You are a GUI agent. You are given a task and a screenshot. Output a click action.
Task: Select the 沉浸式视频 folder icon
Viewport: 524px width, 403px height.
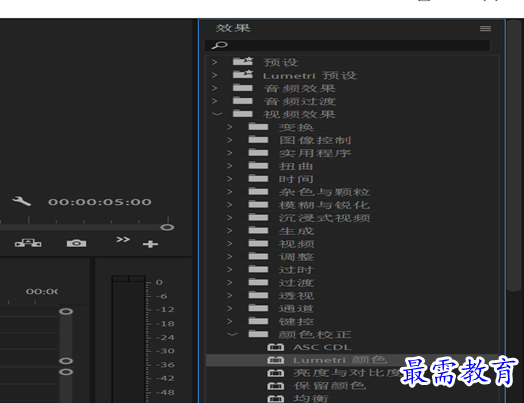pyautogui.click(x=258, y=217)
